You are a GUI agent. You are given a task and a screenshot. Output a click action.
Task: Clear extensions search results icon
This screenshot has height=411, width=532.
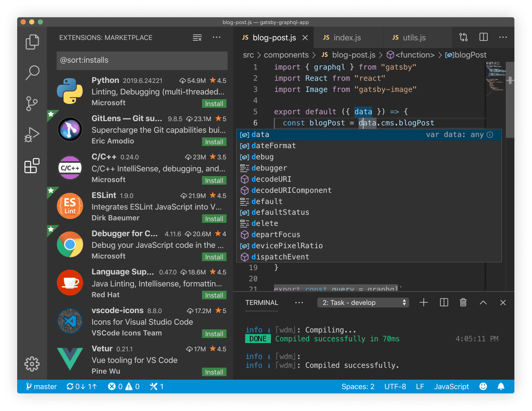point(197,38)
